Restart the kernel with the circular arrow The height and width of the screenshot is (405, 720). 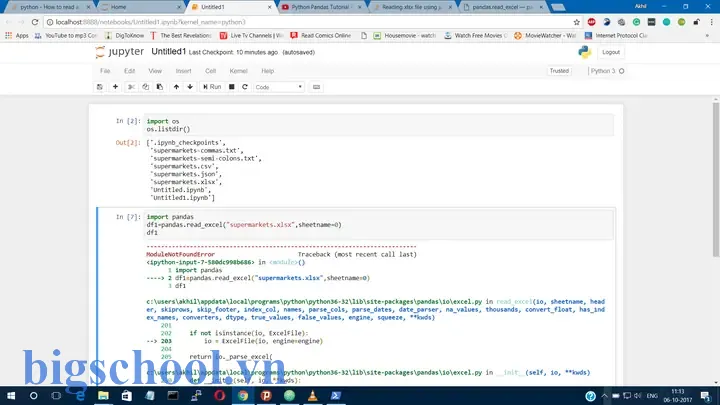pyautogui.click(x=245, y=87)
